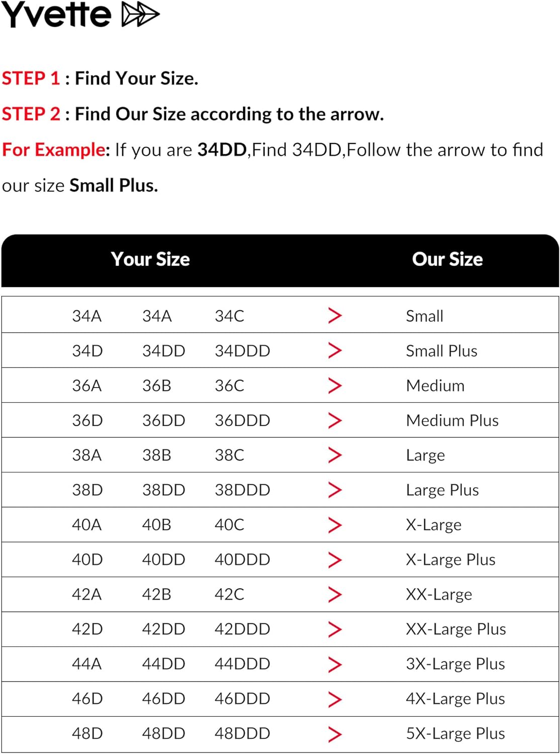This screenshot has height=754, width=560.
Task: Click the Medium Plus size label
Action: tap(452, 420)
